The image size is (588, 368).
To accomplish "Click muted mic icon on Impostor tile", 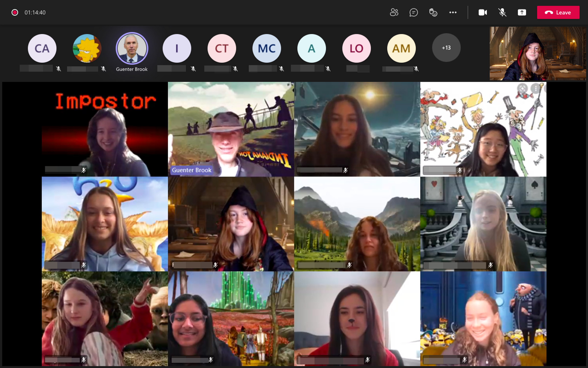I will coord(84,170).
